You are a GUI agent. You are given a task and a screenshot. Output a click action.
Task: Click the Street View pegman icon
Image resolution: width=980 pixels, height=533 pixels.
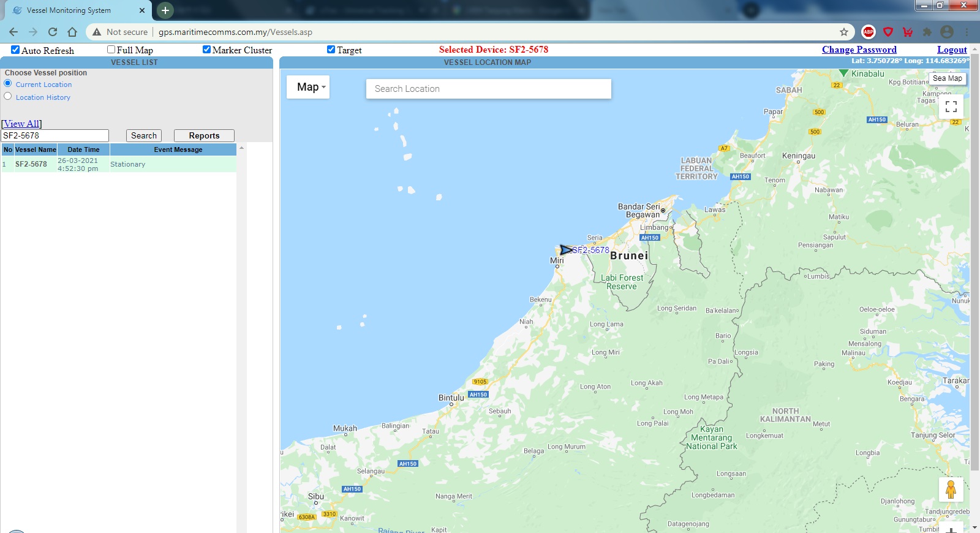(951, 490)
